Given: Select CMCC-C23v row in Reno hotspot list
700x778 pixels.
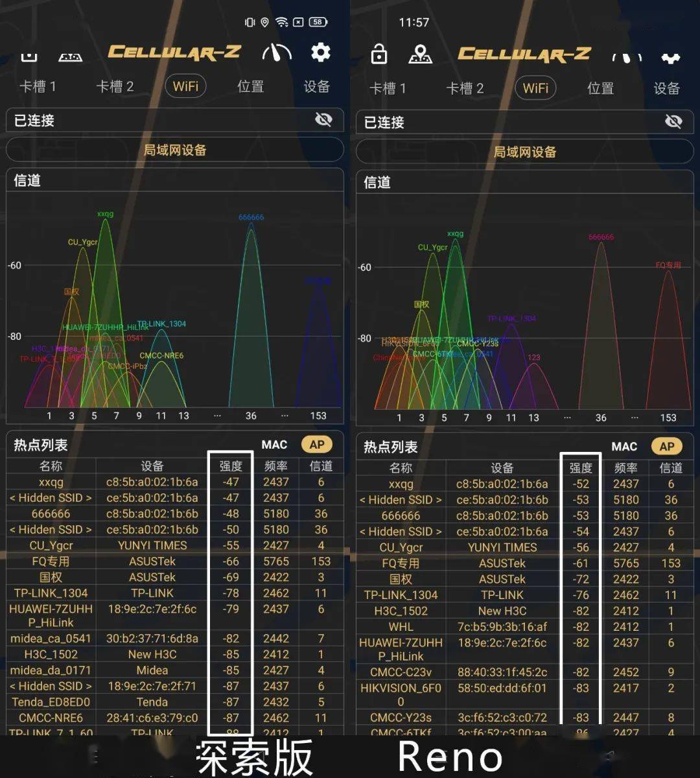Looking at the screenshot, I should pyautogui.click(x=525, y=672).
